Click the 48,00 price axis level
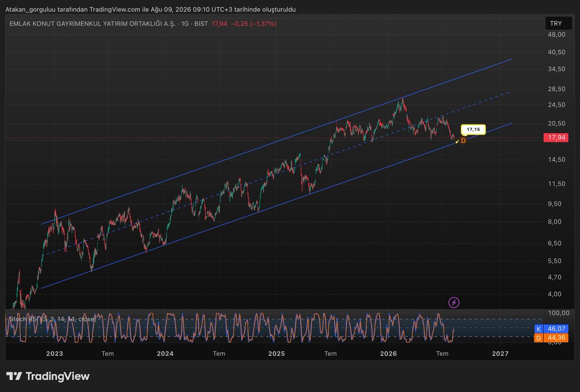Image resolution: width=580 pixels, height=392 pixels. pos(557,35)
